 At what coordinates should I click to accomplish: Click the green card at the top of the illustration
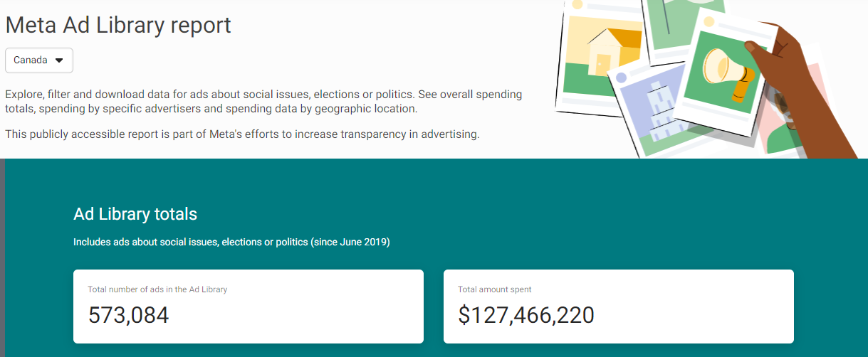click(669, 21)
